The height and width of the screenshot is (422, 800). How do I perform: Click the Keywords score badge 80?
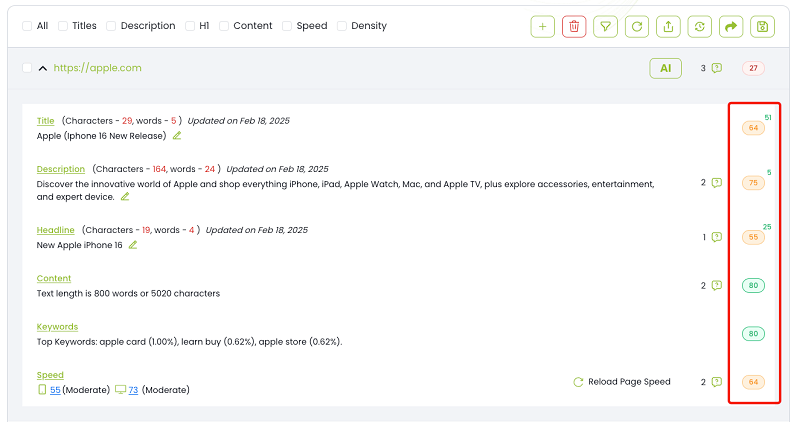pyautogui.click(x=753, y=334)
